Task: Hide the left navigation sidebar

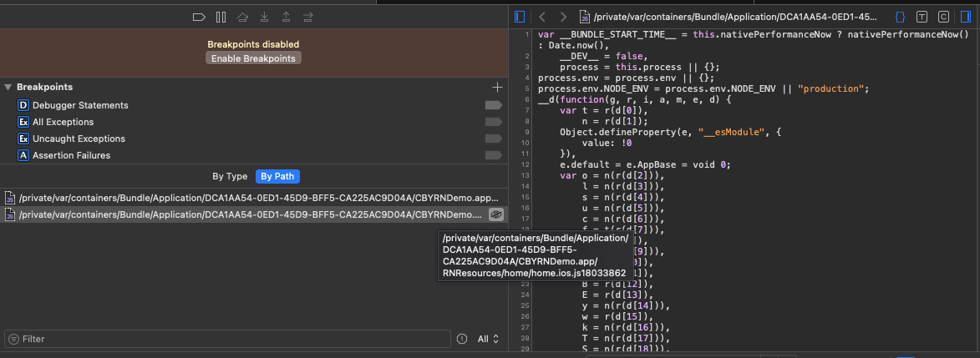Action: 519,17
